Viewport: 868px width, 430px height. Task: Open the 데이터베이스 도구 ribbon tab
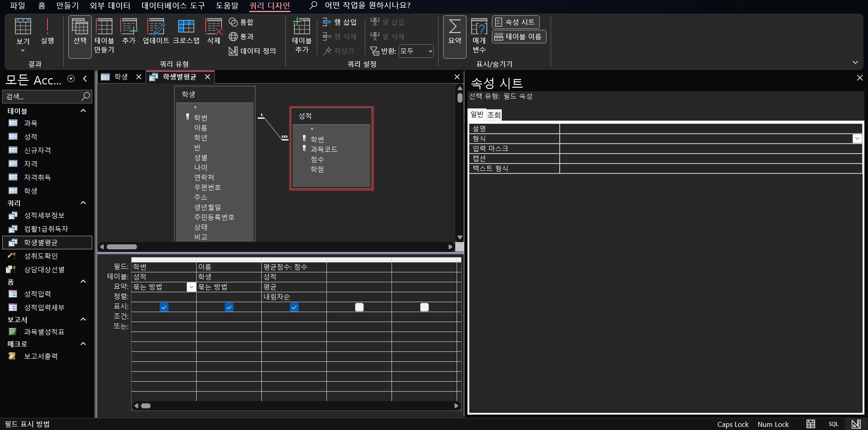(173, 5)
